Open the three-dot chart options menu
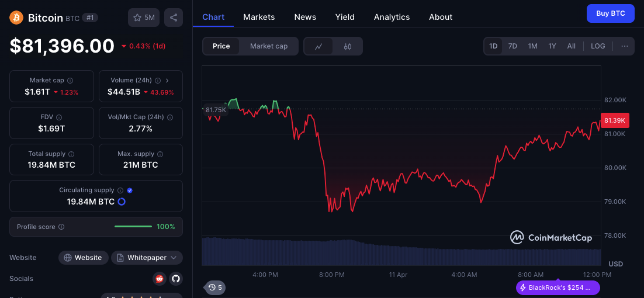This screenshot has height=298, width=644. tap(624, 46)
